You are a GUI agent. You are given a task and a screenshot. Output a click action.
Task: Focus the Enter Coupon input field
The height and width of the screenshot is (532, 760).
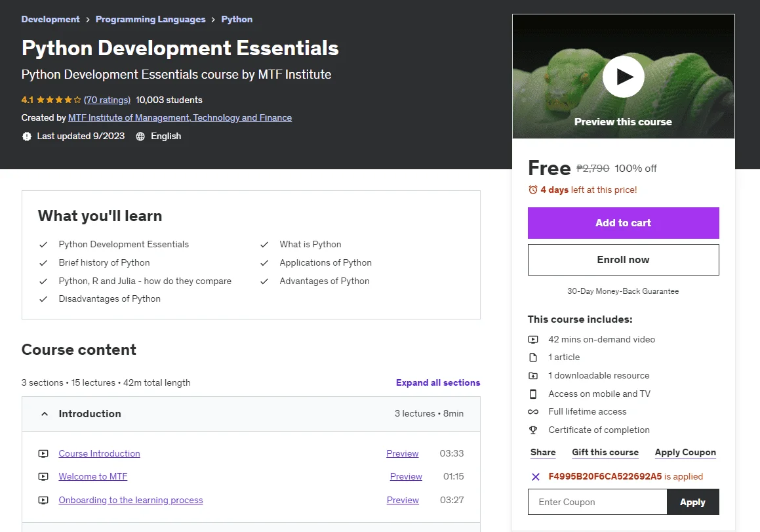[597, 502]
